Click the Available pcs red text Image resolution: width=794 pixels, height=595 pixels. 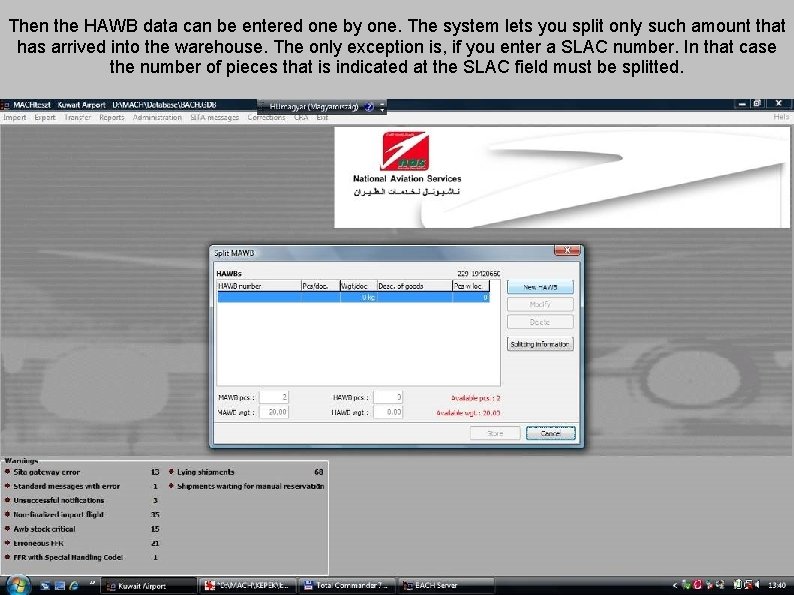pyautogui.click(x=475, y=399)
